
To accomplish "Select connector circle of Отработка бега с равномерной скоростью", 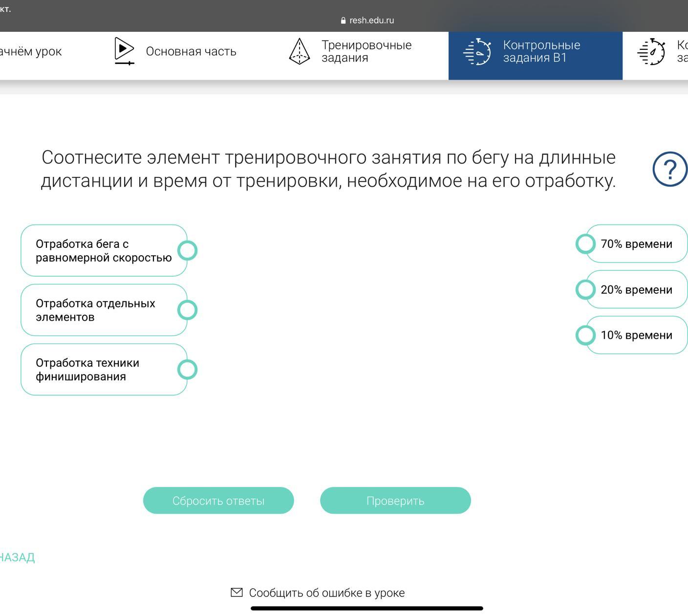I will pos(187,250).
